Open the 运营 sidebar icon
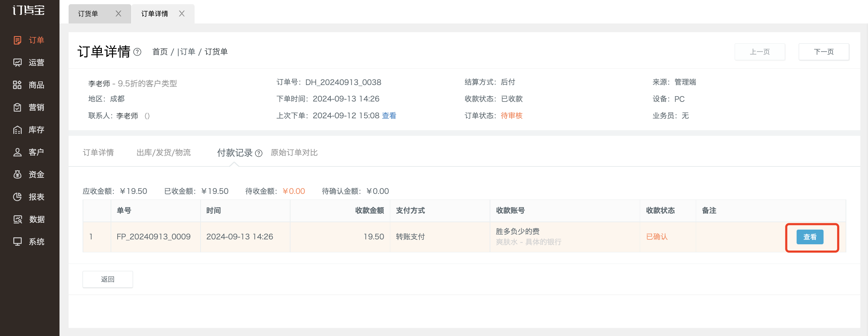 point(17,63)
